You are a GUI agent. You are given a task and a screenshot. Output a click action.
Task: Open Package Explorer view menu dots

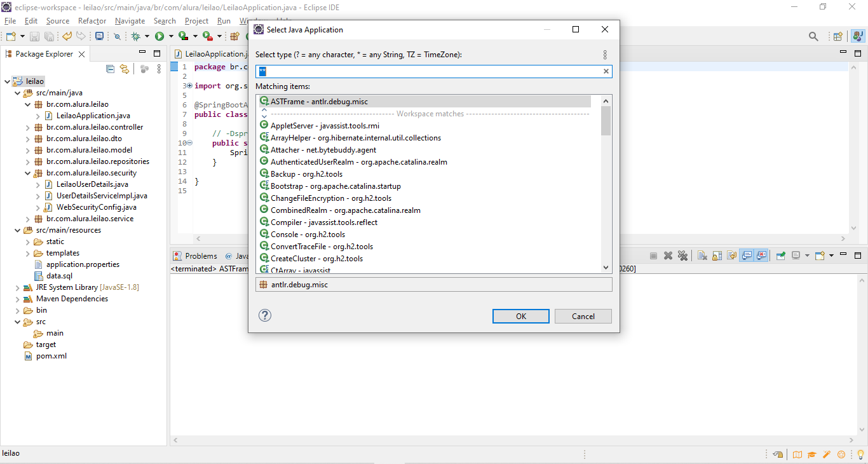pos(159,69)
